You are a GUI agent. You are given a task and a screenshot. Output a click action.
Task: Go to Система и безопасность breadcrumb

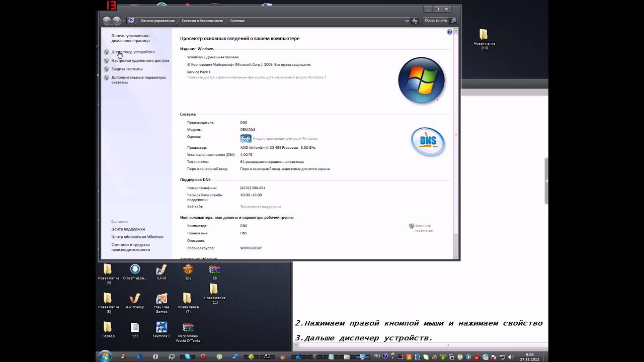tap(202, 21)
